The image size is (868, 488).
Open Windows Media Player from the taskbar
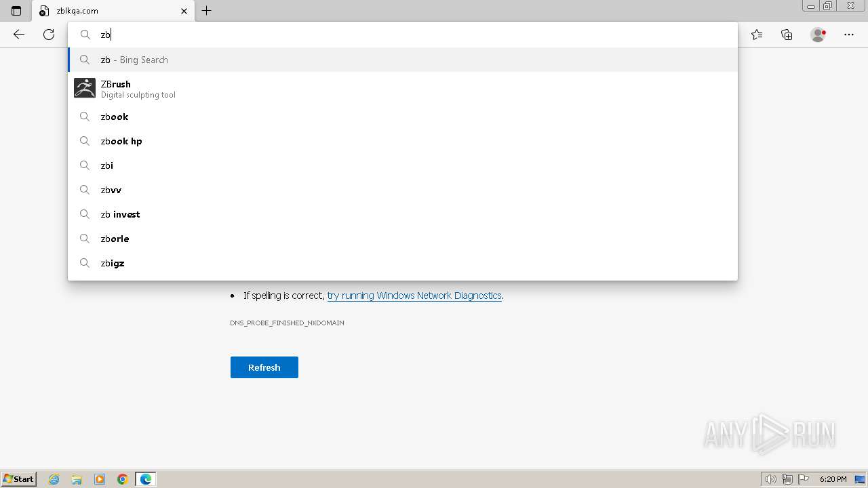coord(100,479)
